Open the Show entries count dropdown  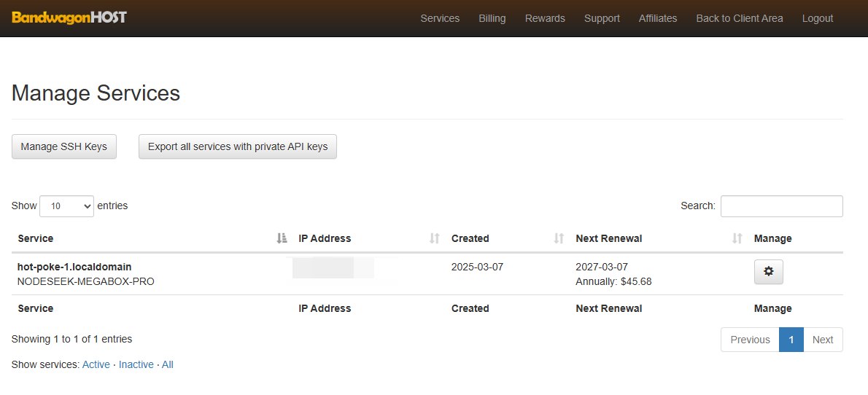pyautogui.click(x=66, y=206)
